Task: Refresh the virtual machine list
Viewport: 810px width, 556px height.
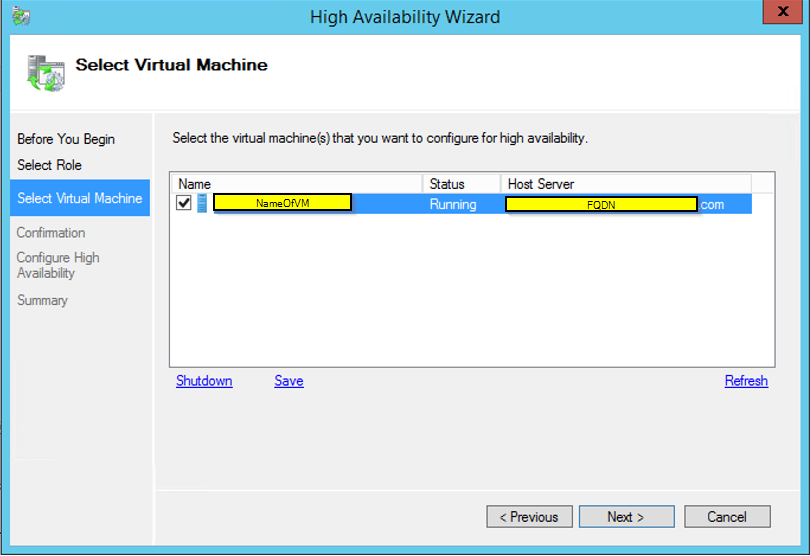Action: 746,381
